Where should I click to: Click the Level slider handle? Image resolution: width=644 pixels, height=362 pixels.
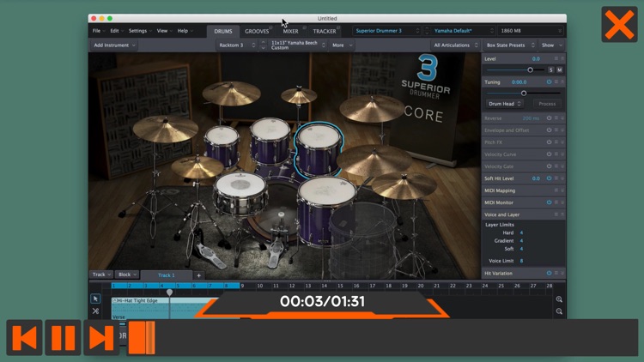[x=531, y=70]
